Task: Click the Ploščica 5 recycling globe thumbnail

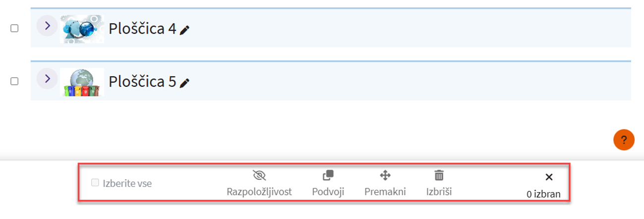Action: [x=82, y=82]
